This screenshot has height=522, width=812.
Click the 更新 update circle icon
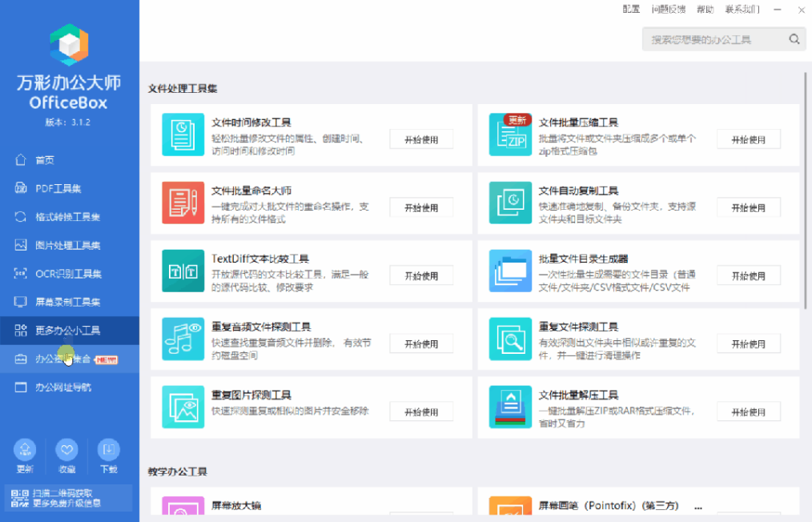tap(25, 449)
